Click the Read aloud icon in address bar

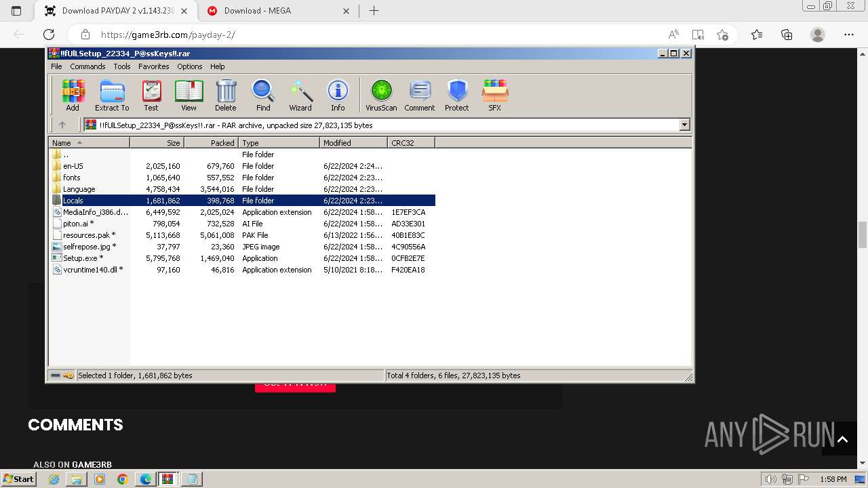673,35
